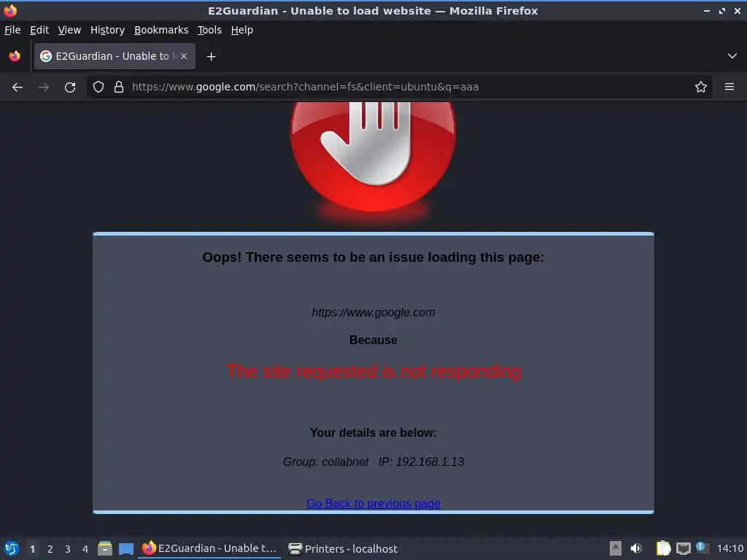Expand the list all tabs chevron

pyautogui.click(x=732, y=56)
